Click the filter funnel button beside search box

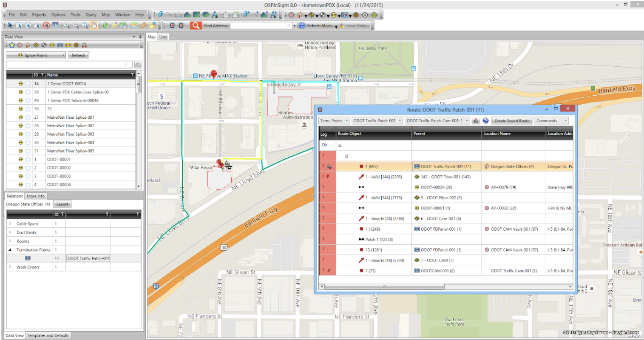click(138, 64)
